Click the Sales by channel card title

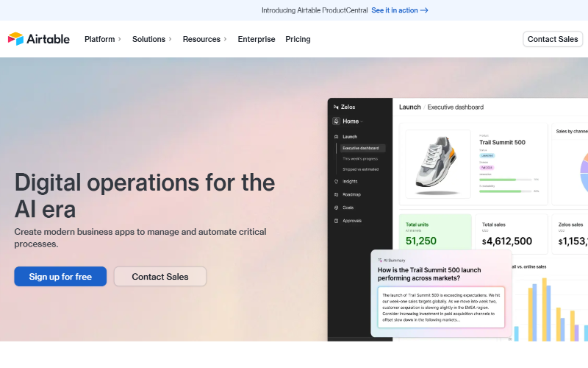coord(572,132)
